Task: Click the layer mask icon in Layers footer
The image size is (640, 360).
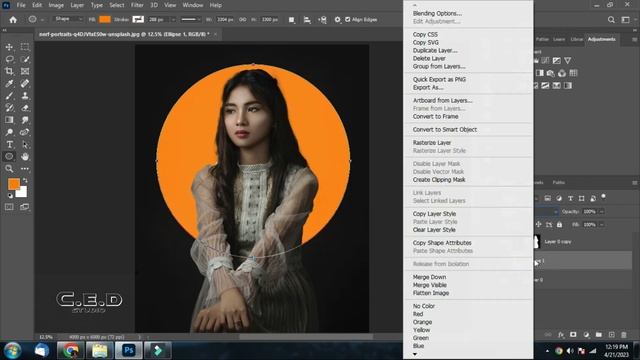Action: coord(573,335)
